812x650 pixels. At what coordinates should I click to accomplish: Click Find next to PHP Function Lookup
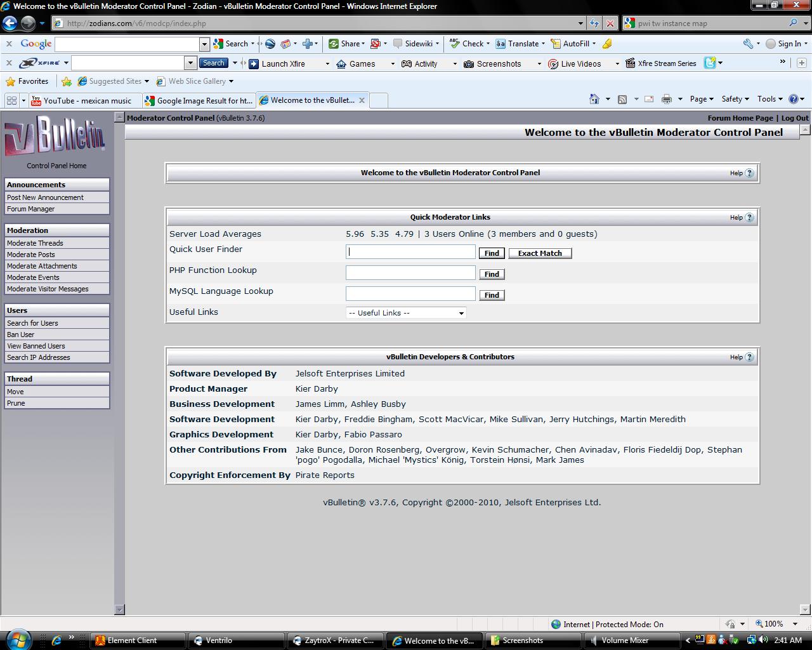click(492, 274)
